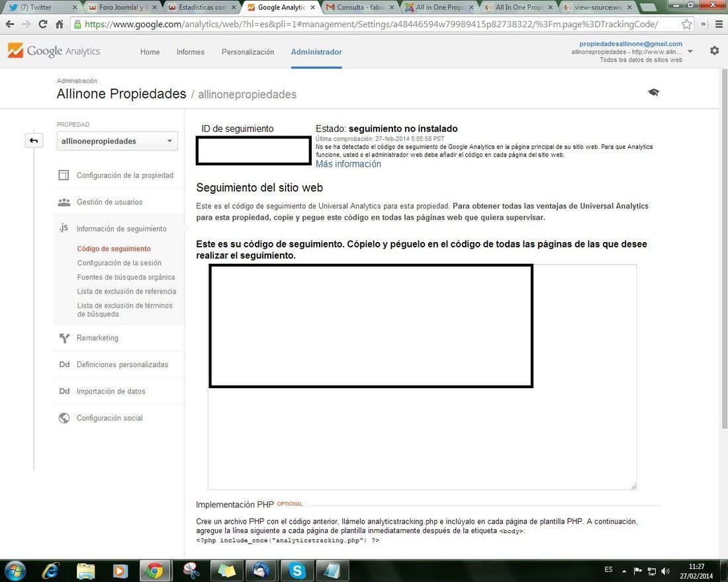
Task: Close the Google Analytics browser tab
Action: tap(312, 7)
